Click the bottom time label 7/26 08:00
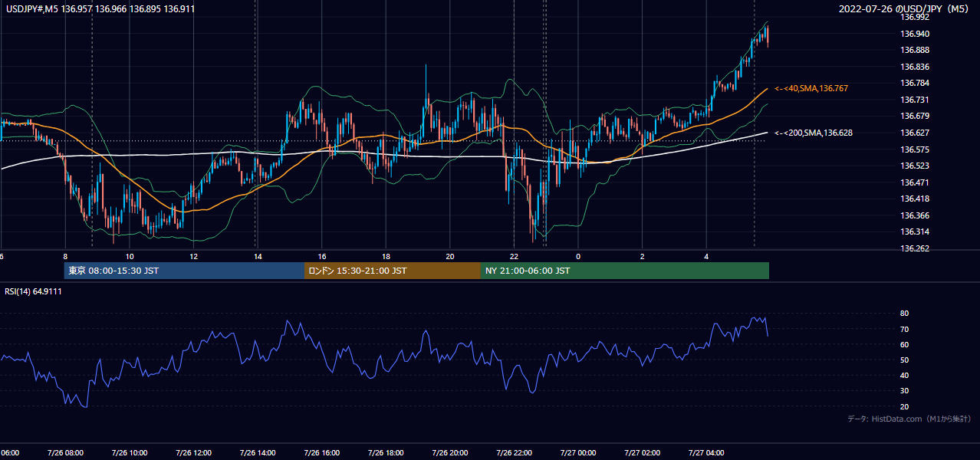 click(x=65, y=452)
